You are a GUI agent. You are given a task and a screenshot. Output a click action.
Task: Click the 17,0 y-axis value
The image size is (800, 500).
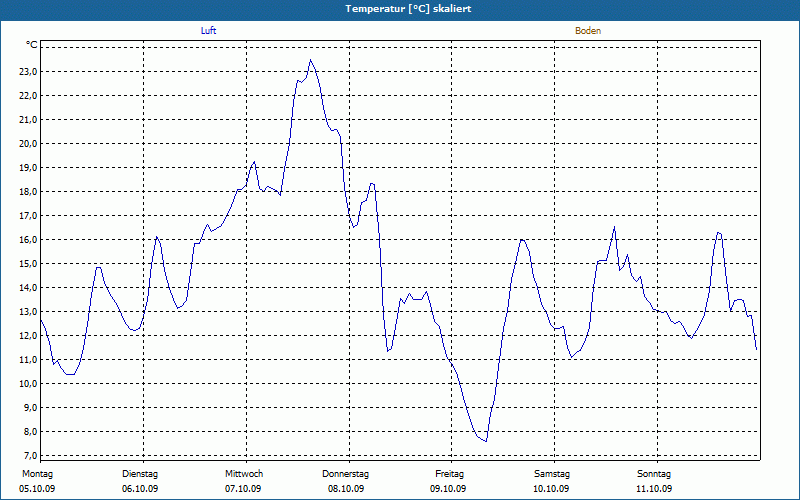coord(28,215)
